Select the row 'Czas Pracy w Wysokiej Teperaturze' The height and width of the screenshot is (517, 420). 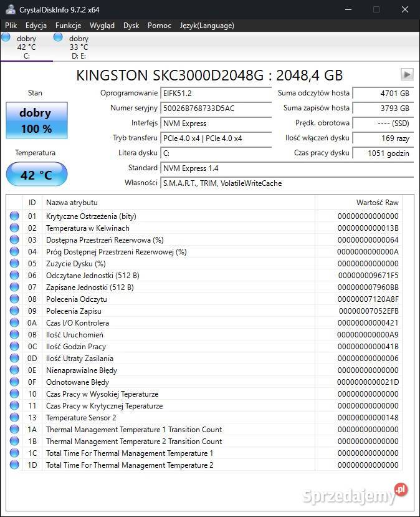(204, 394)
